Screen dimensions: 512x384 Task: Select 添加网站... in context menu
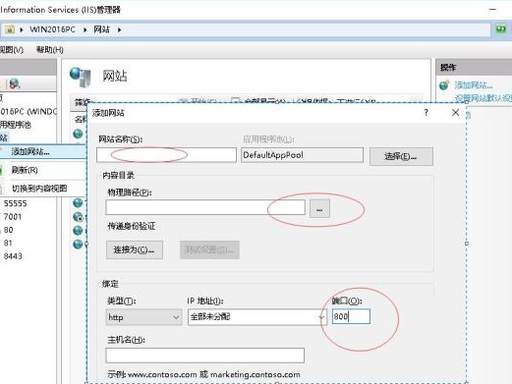point(44,152)
